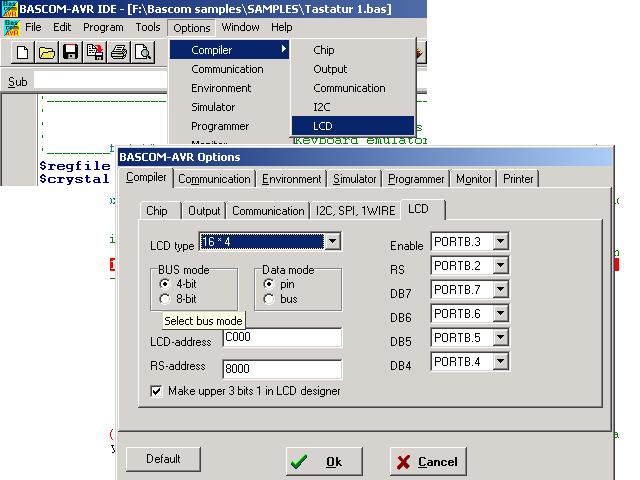The width and height of the screenshot is (640, 480).
Task: Select the 4-bit BUS mode radio button
Action: pos(165,284)
